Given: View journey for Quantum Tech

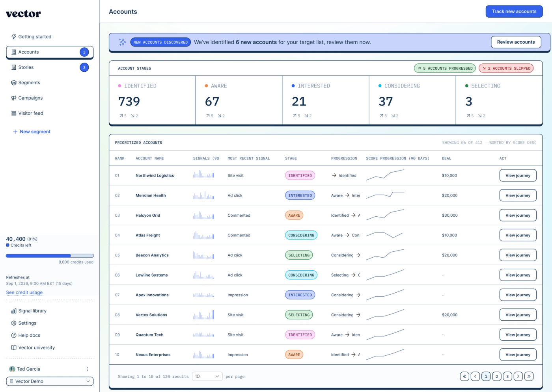Looking at the screenshot, I should (x=518, y=334).
